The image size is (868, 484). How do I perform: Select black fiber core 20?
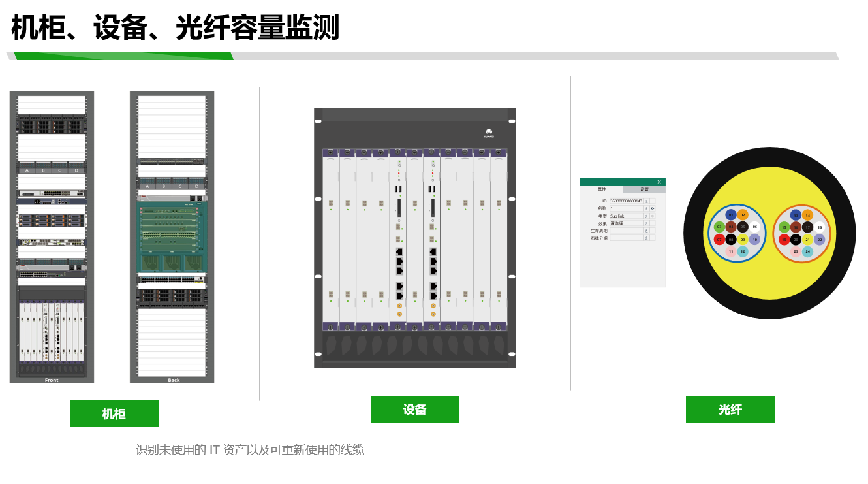[x=796, y=239]
